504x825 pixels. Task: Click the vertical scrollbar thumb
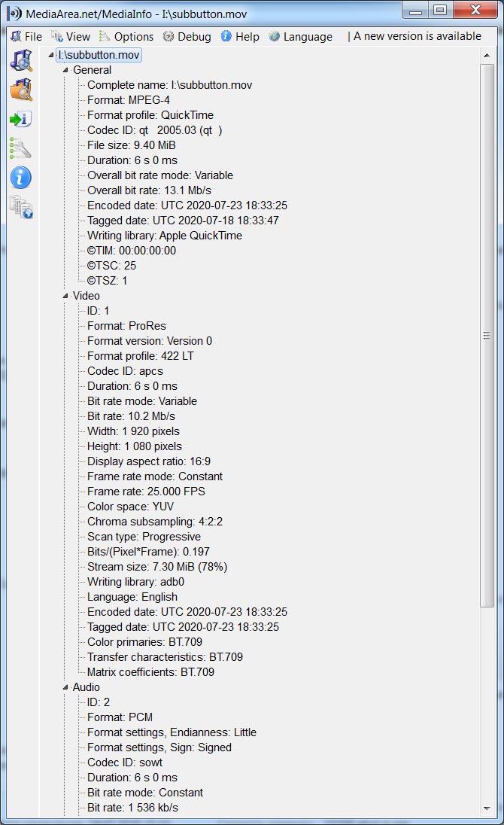(x=487, y=336)
